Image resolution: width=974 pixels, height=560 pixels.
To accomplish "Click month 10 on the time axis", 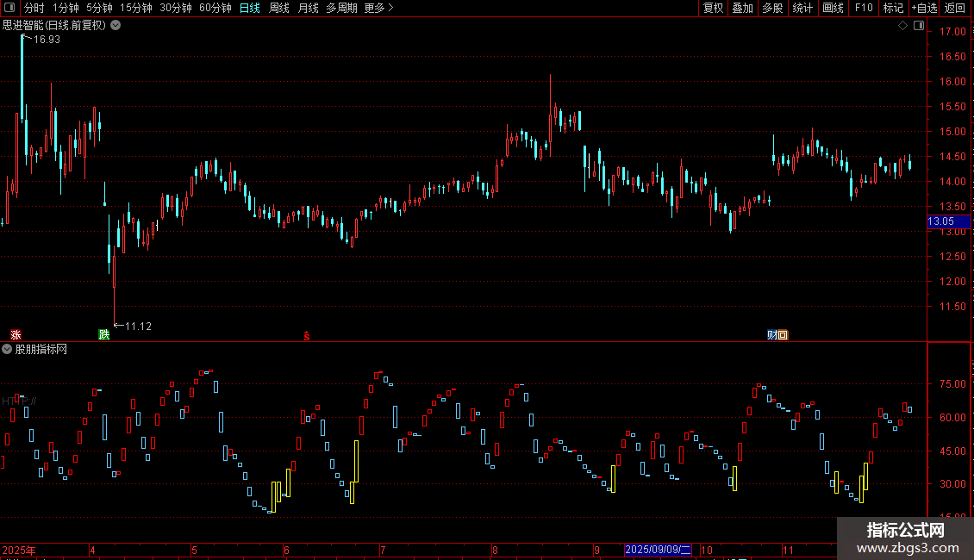I will click(706, 550).
